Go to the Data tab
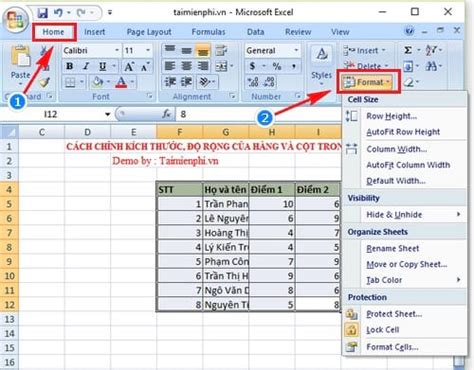Screen dimensions: 474x370 (x=255, y=32)
